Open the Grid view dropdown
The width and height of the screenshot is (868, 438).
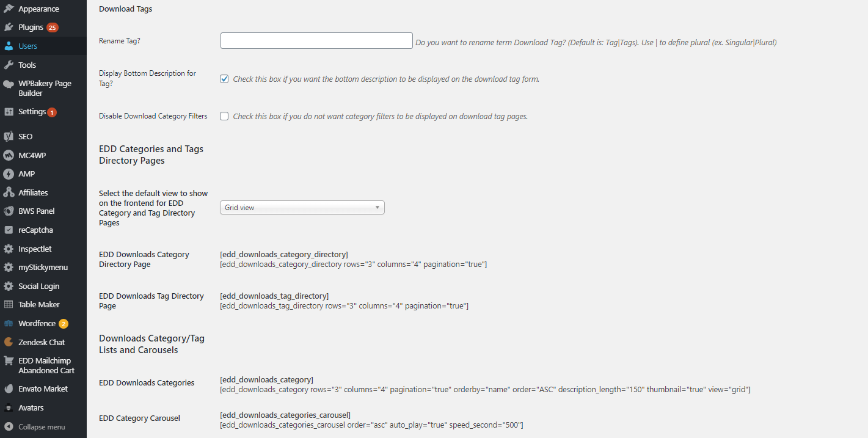point(302,208)
